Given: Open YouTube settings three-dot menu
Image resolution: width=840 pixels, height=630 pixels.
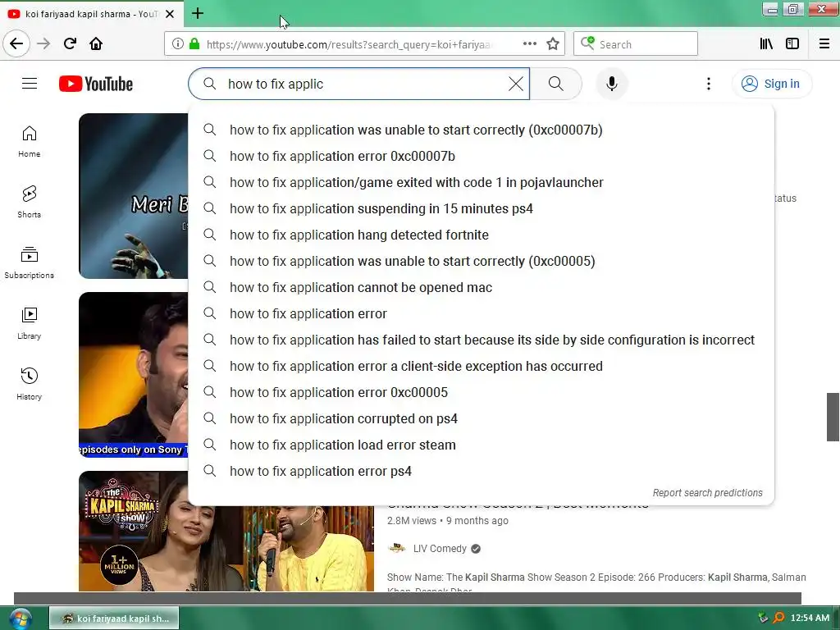Looking at the screenshot, I should click(709, 84).
